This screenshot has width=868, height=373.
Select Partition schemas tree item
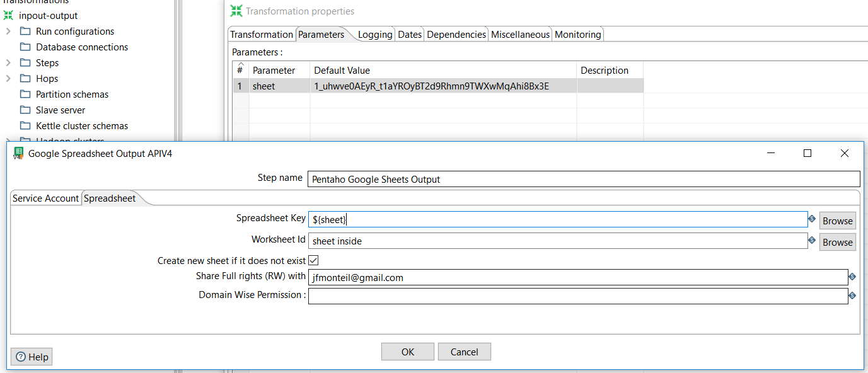click(x=72, y=94)
